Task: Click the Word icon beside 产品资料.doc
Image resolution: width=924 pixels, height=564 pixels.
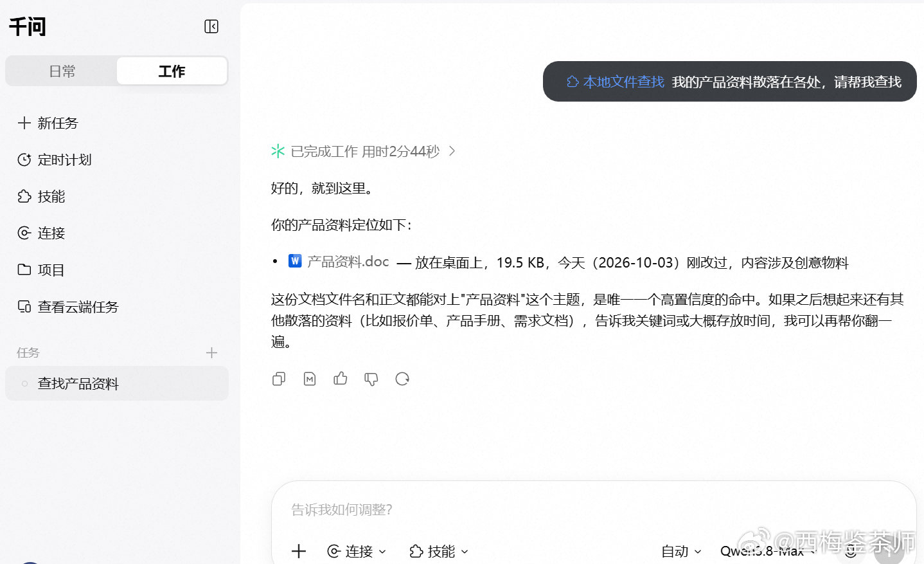Action: [x=295, y=260]
